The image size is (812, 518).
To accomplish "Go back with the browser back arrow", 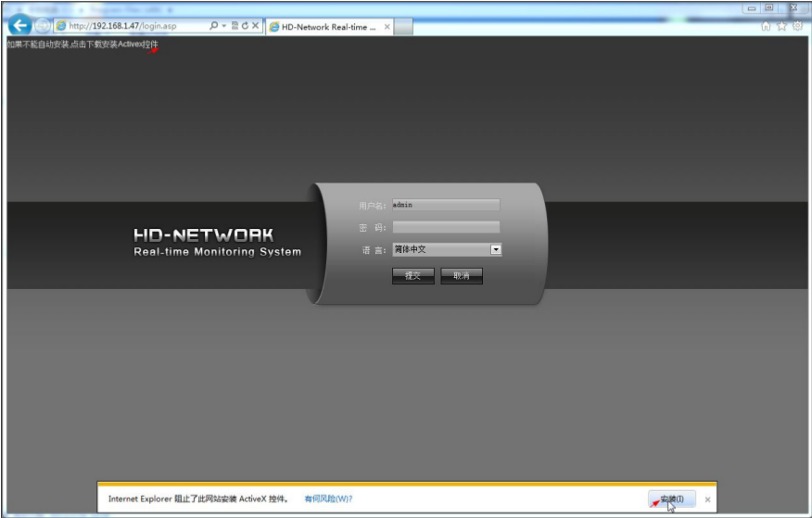I will pos(20,25).
